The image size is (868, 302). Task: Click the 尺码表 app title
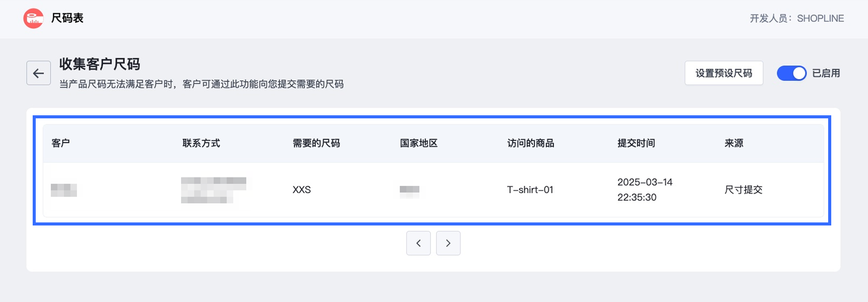point(67,18)
